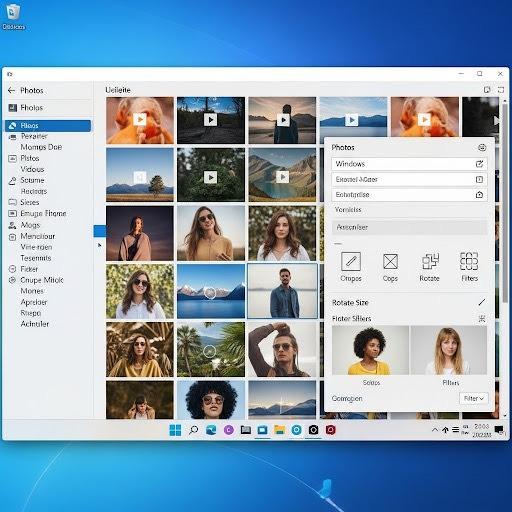
Task: Go back with the arrow beside Photos
Action: 11,90
